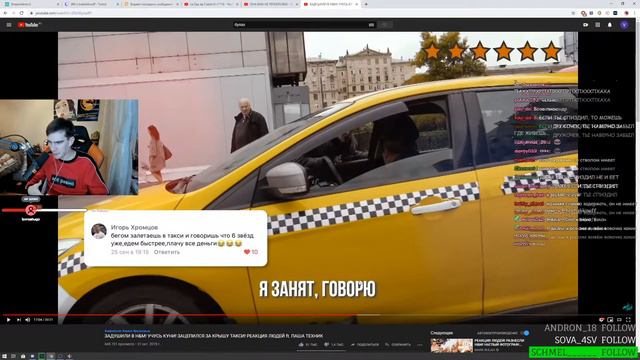The image size is (640, 360).
Task: Click the Сохранить save button
Action: click(x=398, y=344)
